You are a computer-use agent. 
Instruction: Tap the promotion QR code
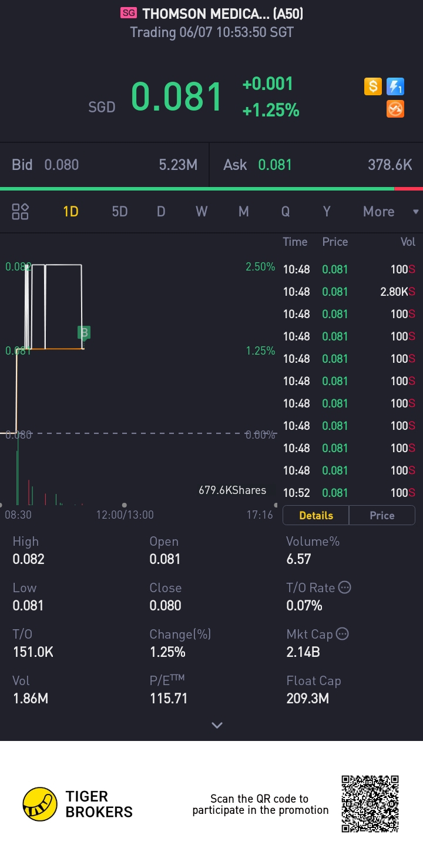(370, 804)
